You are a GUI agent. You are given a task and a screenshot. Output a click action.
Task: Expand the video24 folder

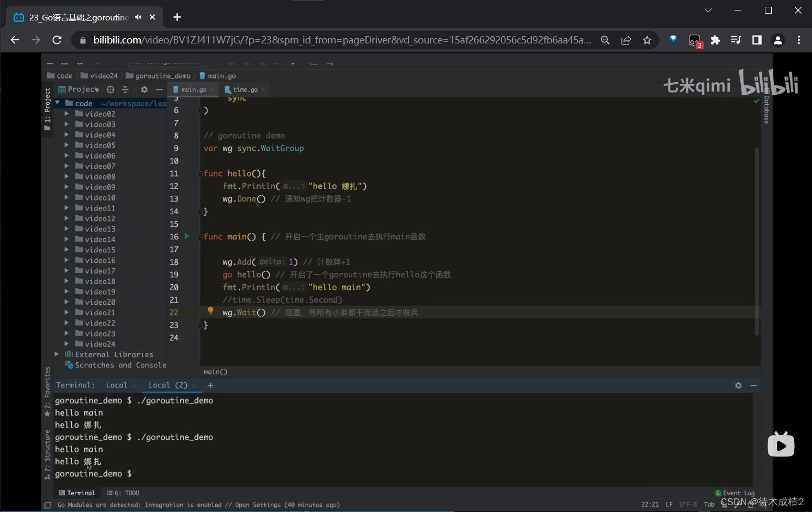66,344
